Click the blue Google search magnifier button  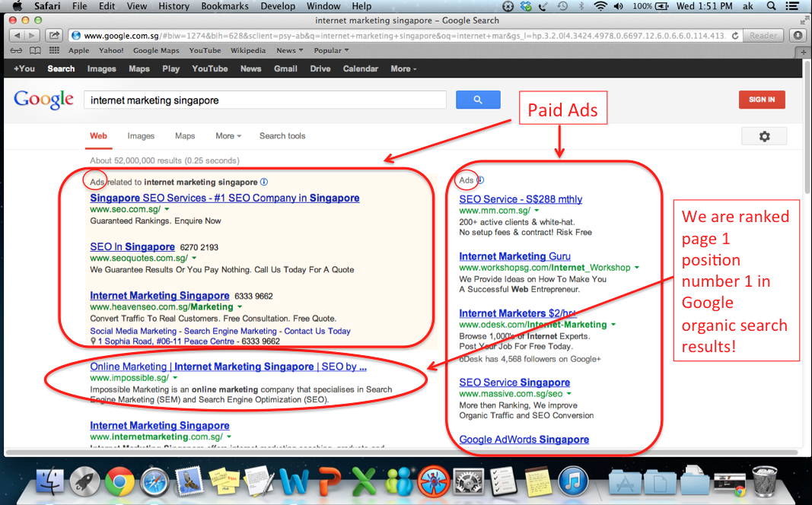point(478,100)
